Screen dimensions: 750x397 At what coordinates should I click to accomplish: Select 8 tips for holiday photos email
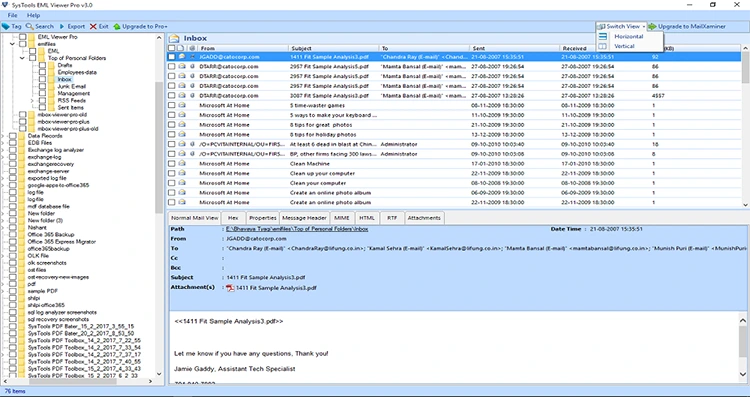click(454, 134)
